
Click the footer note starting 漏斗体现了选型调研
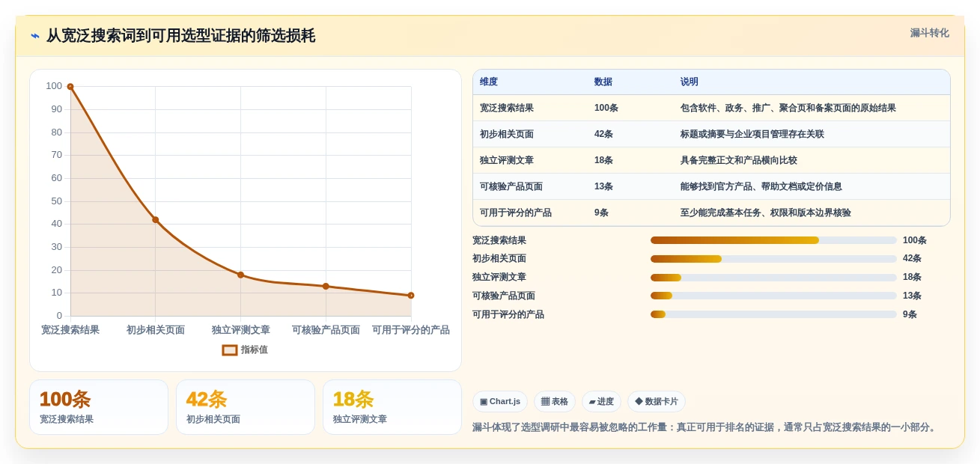coord(705,427)
